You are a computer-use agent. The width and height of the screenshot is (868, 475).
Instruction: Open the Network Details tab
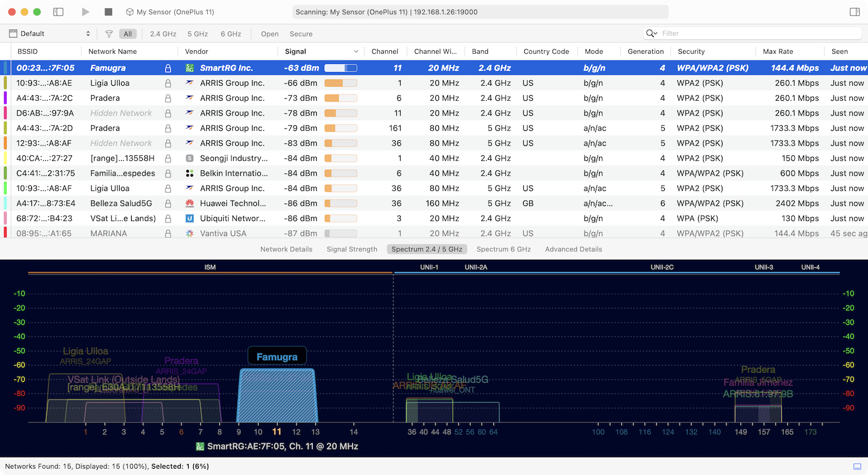click(x=287, y=249)
